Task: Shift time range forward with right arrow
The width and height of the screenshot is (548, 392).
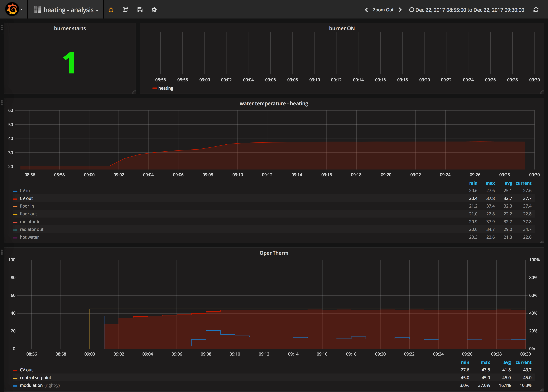Action: coord(400,10)
